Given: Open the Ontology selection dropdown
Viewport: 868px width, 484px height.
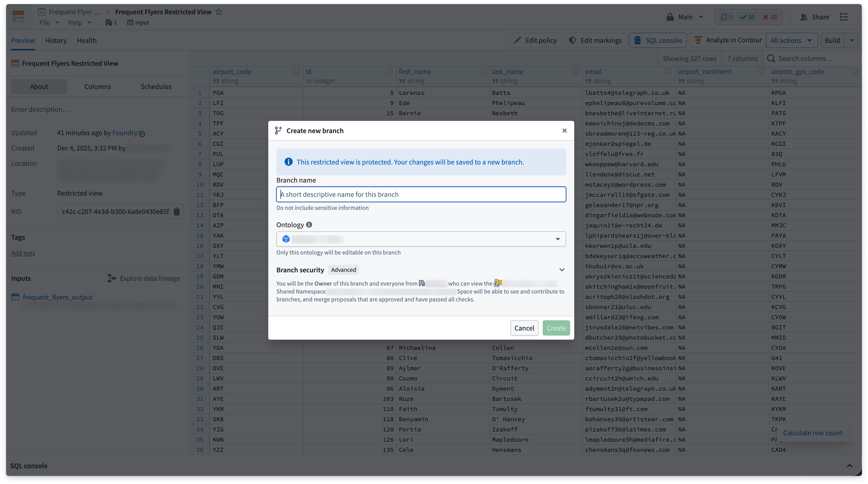Looking at the screenshot, I should pyautogui.click(x=421, y=239).
